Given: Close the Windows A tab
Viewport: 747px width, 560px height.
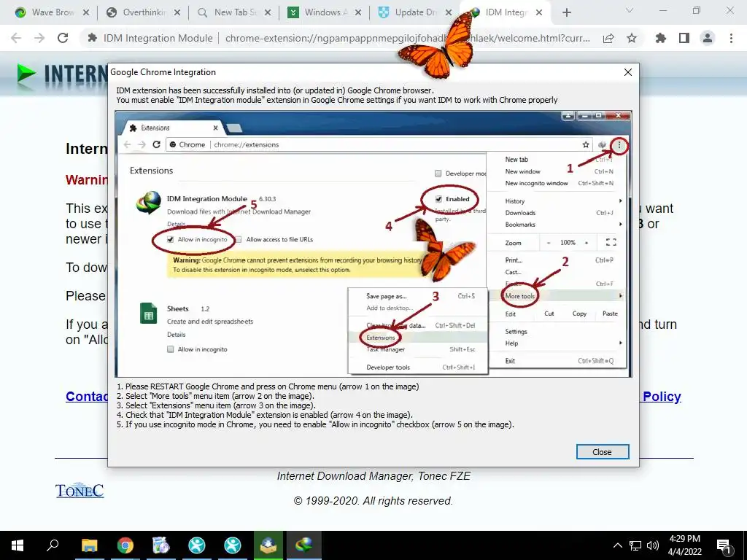Looking at the screenshot, I should [x=358, y=12].
